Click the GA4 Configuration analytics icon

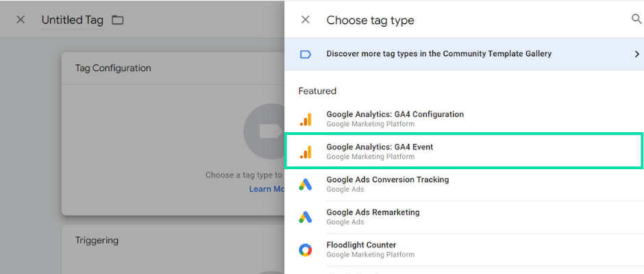(306, 119)
